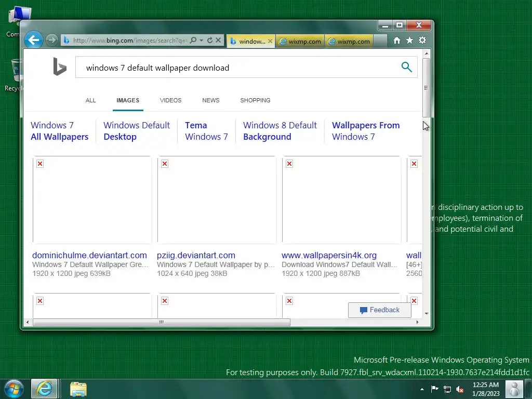532x399 pixels.
Task: Switch to the ALL results tab
Action: pos(90,100)
